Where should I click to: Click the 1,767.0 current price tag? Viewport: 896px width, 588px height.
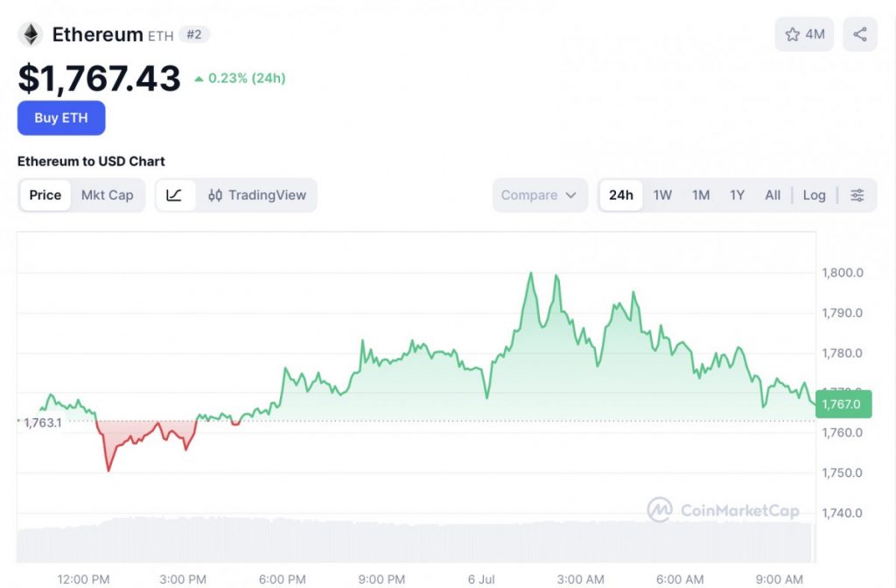click(843, 404)
